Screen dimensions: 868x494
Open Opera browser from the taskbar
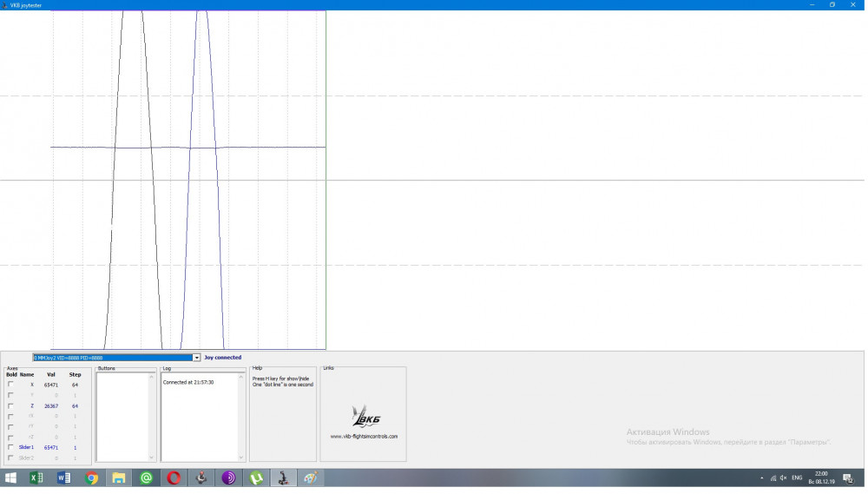coord(174,478)
